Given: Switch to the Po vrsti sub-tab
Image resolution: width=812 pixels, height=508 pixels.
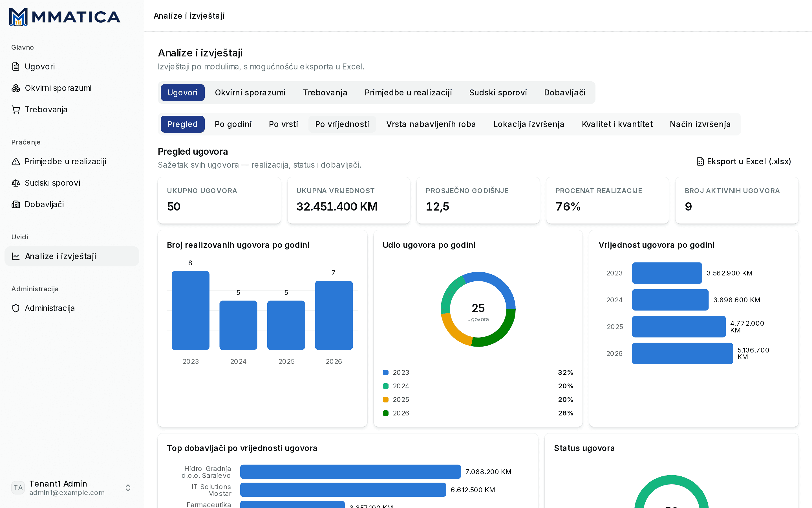Looking at the screenshot, I should [283, 124].
